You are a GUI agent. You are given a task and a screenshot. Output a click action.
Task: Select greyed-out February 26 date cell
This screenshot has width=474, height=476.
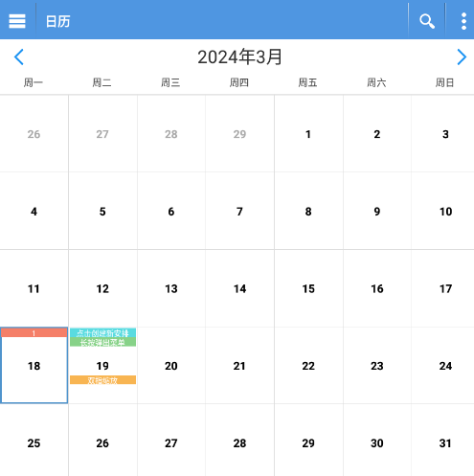coord(34,134)
